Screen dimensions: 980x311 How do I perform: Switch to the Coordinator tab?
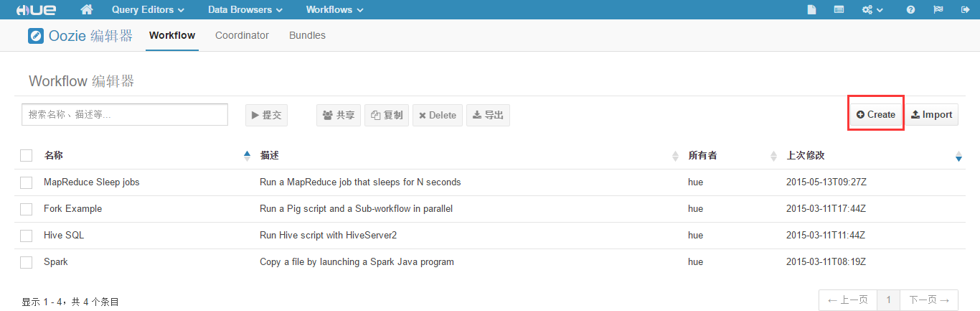[x=242, y=35]
